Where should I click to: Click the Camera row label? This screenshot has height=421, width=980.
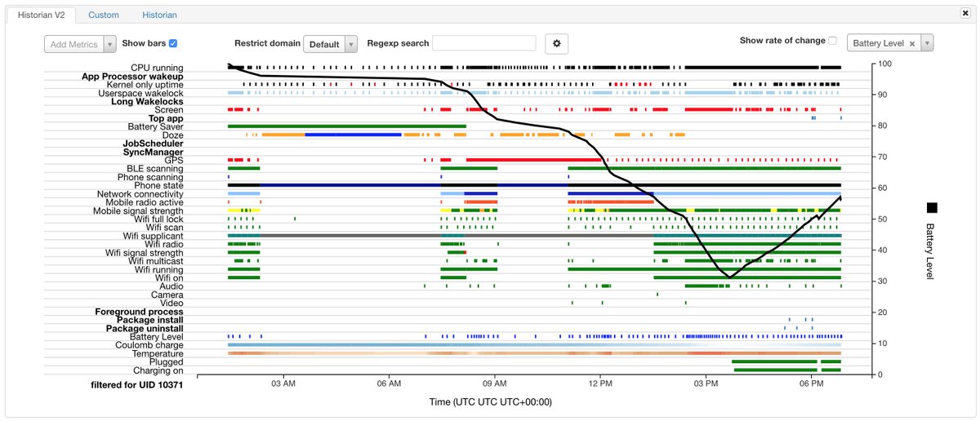[167, 295]
